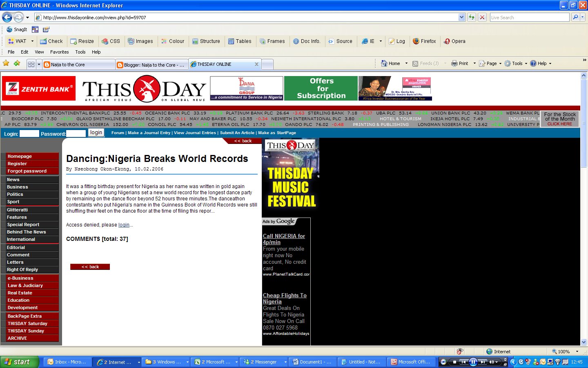The width and height of the screenshot is (588, 368).
Task: Switch to the Blogger: Naija to the Core tab
Action: pyautogui.click(x=151, y=65)
